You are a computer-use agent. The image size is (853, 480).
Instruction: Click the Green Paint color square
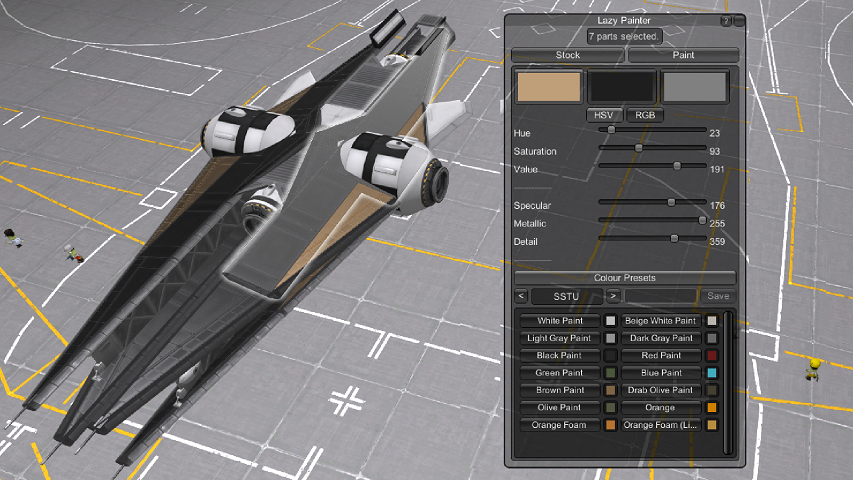tap(610, 373)
